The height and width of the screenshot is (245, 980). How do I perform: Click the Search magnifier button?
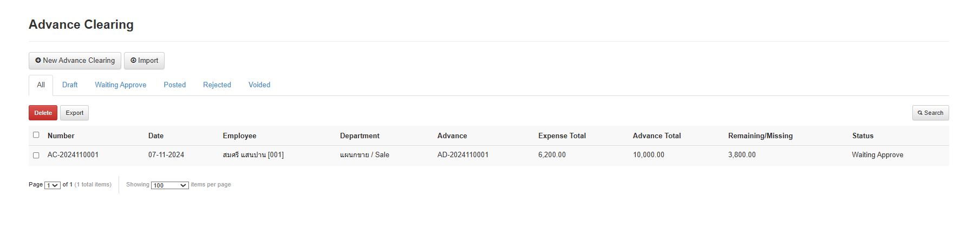[930, 113]
